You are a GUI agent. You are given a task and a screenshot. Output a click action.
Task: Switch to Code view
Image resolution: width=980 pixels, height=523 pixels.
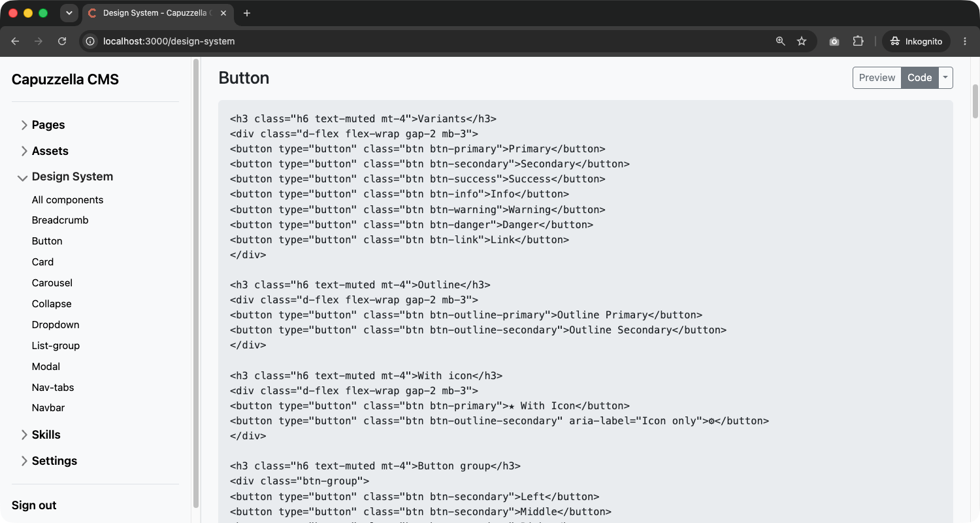coord(919,77)
